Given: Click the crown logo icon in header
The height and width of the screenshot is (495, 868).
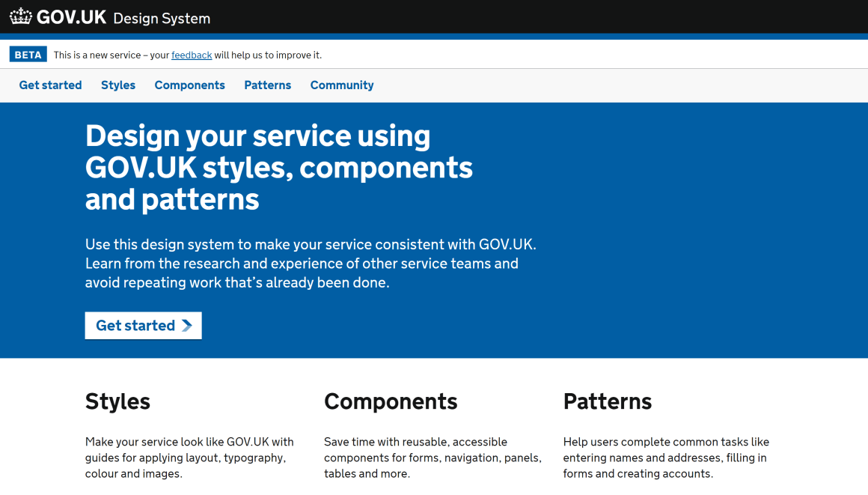Looking at the screenshot, I should (21, 16).
